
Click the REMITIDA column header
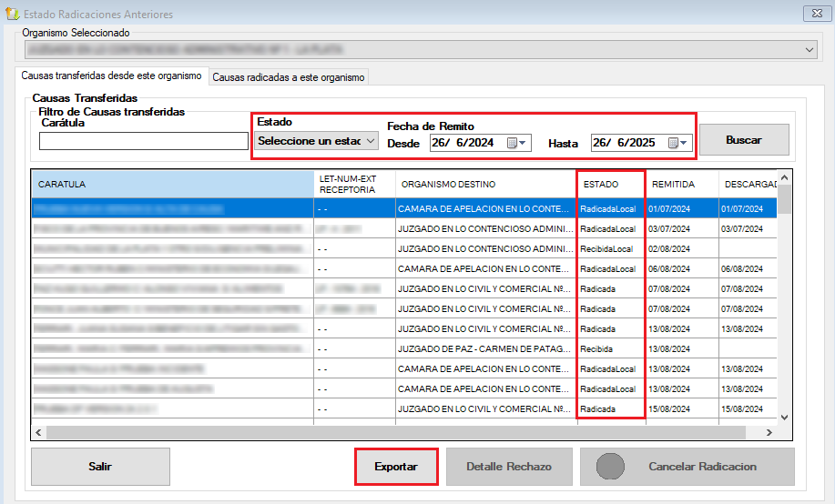coord(681,185)
